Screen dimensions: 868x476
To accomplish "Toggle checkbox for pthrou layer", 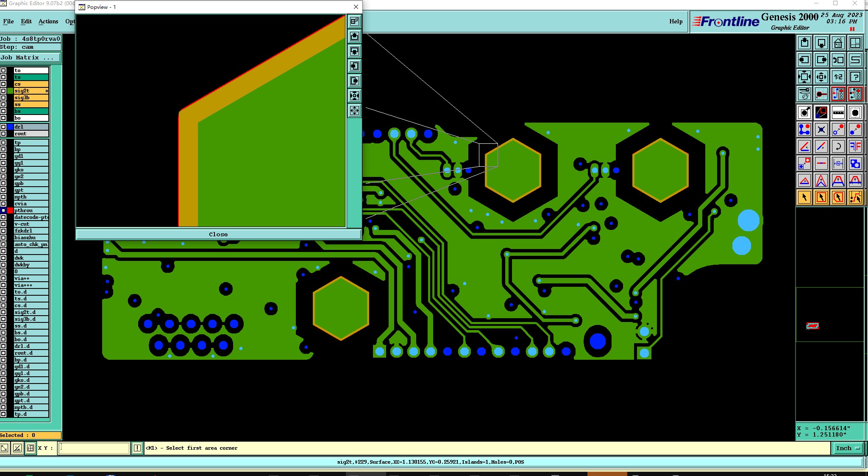I will tap(3, 210).
